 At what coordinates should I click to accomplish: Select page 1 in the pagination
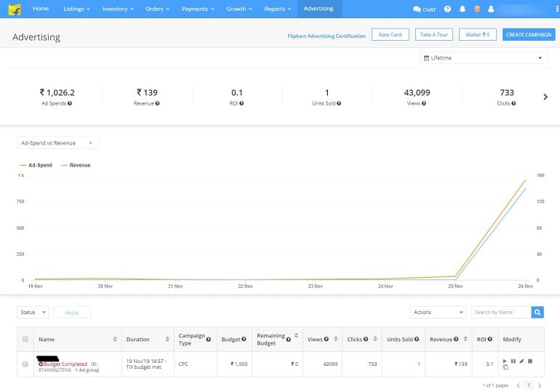click(x=529, y=385)
